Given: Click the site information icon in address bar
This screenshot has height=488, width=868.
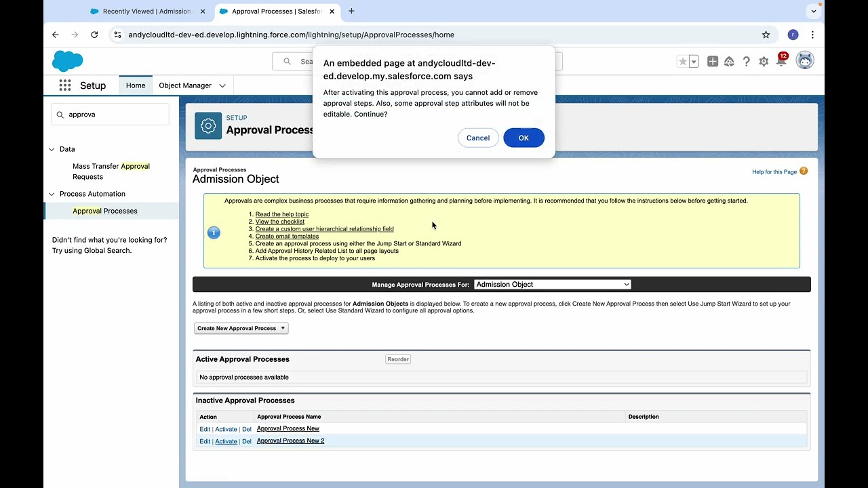Looking at the screenshot, I should (117, 35).
